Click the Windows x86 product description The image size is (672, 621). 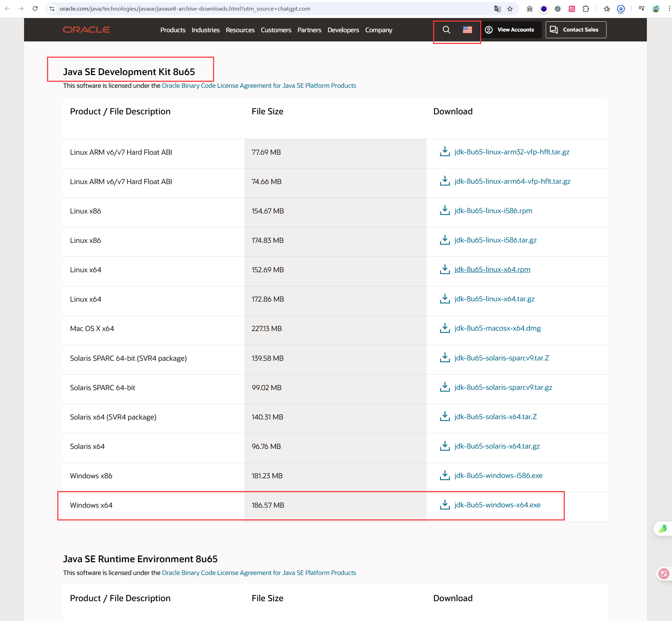(91, 476)
